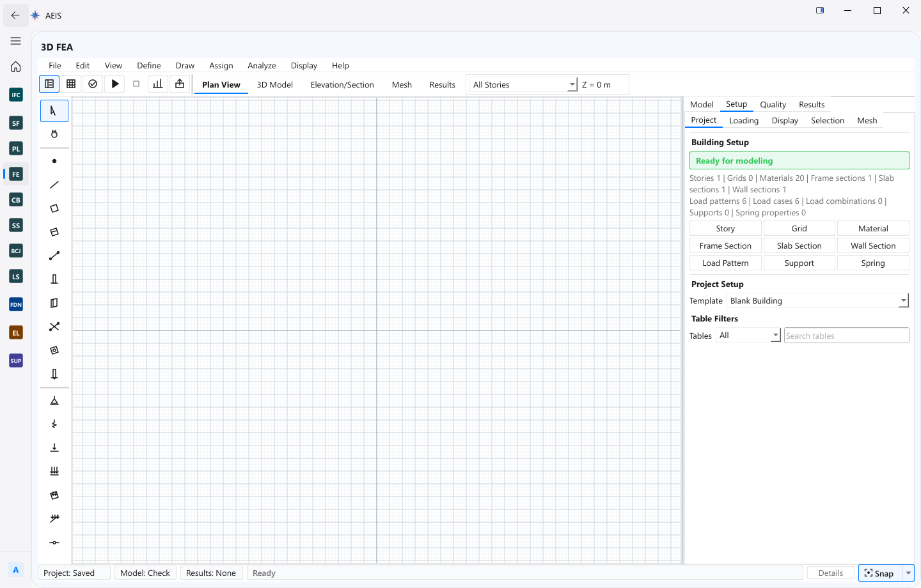Image resolution: width=921 pixels, height=588 pixels.
Task: Switch to the Elevation/Section tab
Action: click(342, 84)
